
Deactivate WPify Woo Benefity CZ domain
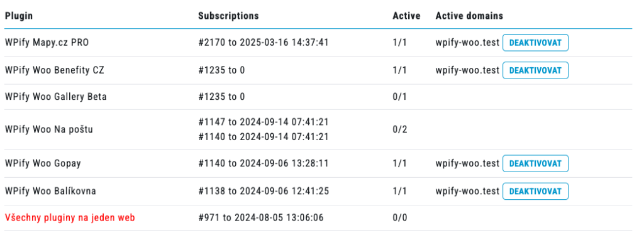535,70
